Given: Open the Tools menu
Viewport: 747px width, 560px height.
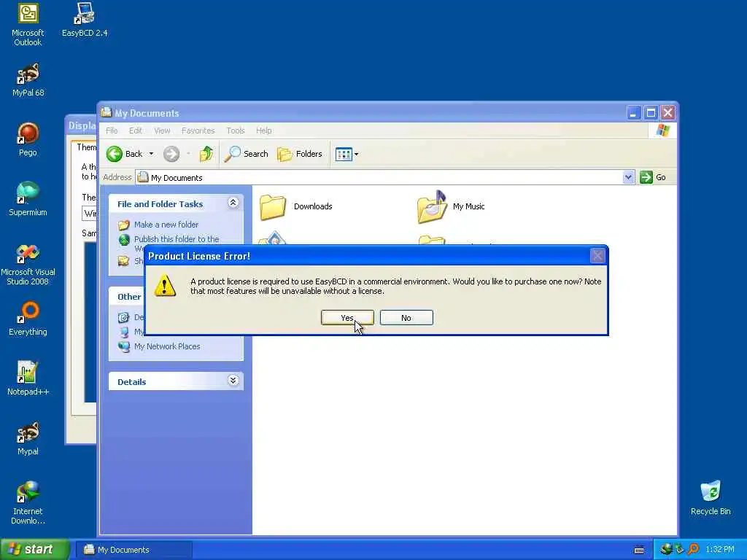Looking at the screenshot, I should [236, 131].
